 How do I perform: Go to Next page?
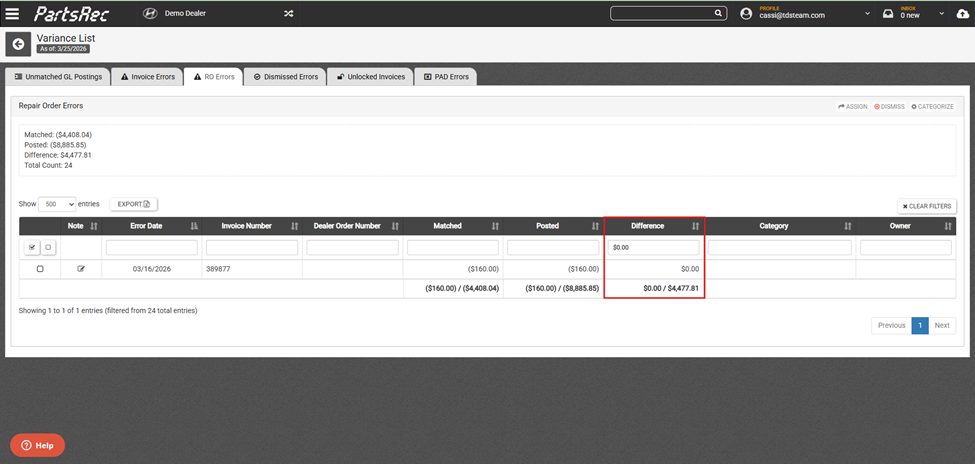point(942,325)
